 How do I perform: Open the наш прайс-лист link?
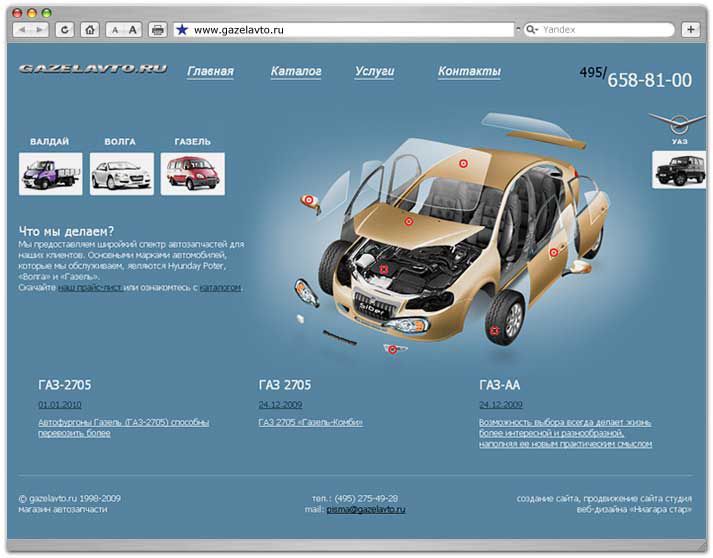click(x=90, y=287)
